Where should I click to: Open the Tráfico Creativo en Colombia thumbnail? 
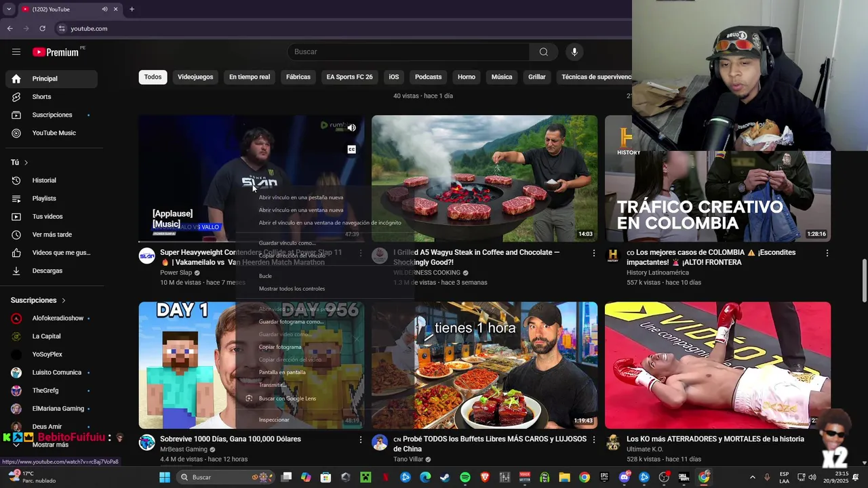click(717, 179)
